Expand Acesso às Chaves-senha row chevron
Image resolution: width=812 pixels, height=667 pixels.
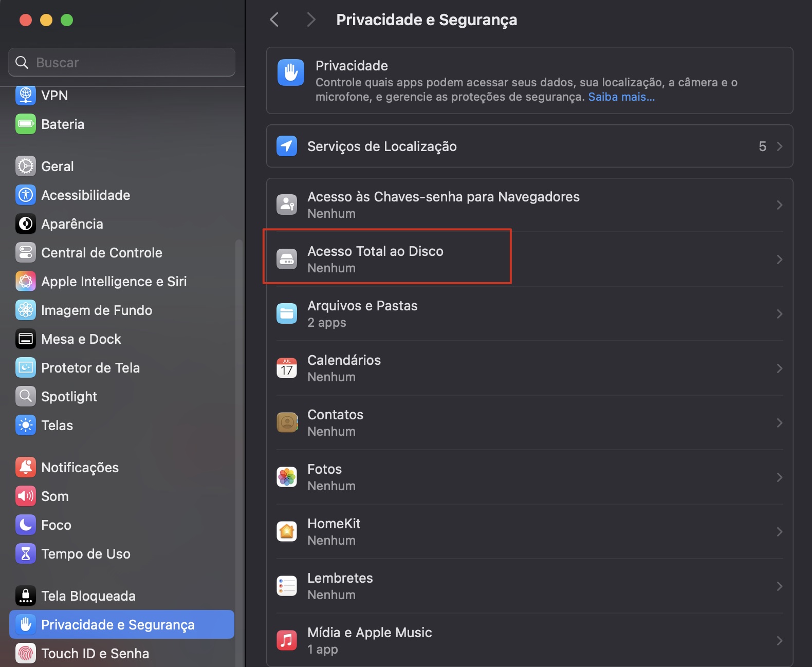click(780, 205)
